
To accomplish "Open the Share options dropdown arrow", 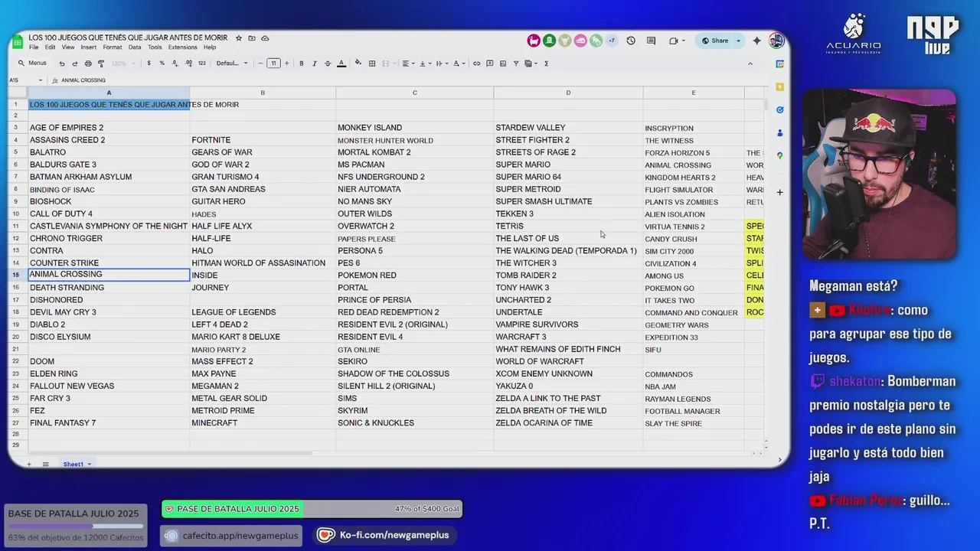I will point(738,41).
